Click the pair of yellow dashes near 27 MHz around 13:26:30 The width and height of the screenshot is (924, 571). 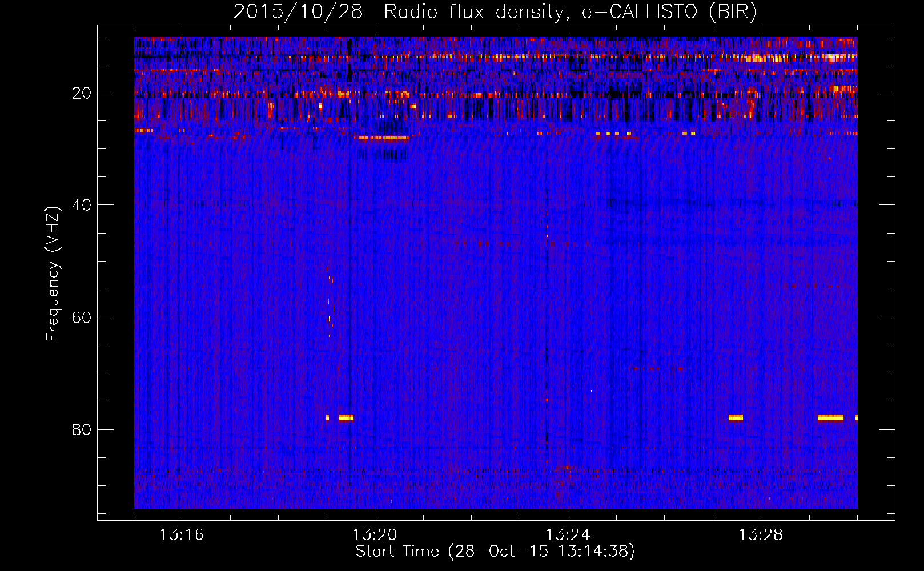coord(689,133)
